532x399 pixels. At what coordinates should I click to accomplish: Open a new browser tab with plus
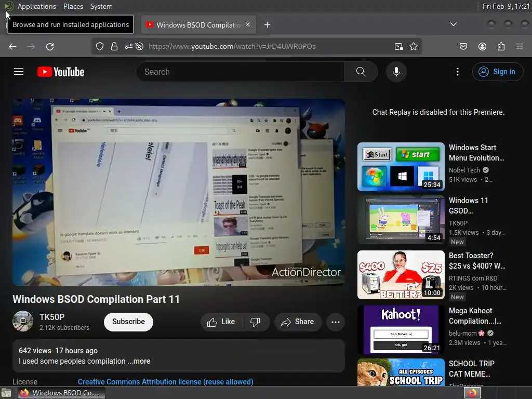click(x=268, y=25)
